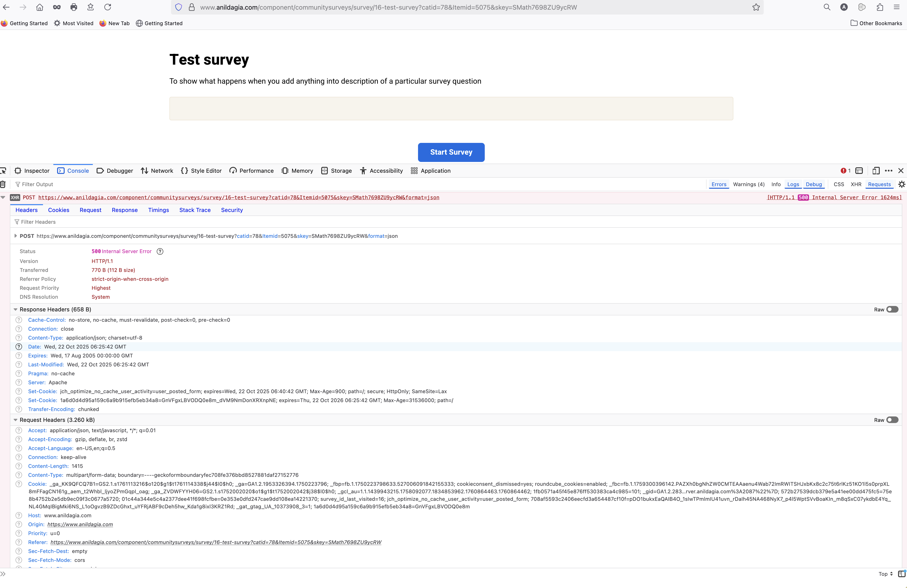Clear console output with the trash icon
This screenshot has height=588, width=907.
pos(3,184)
